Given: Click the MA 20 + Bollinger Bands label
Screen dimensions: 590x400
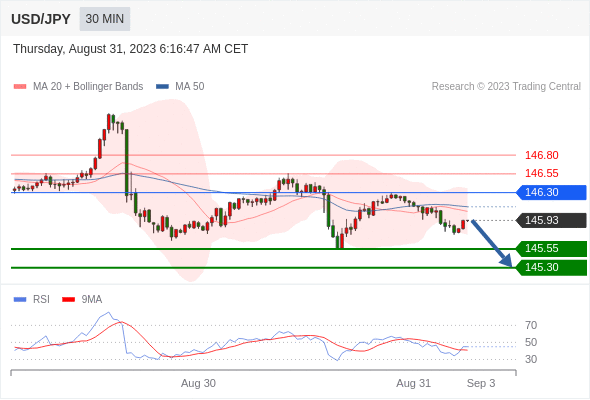Looking at the screenshot, I should pos(88,87).
